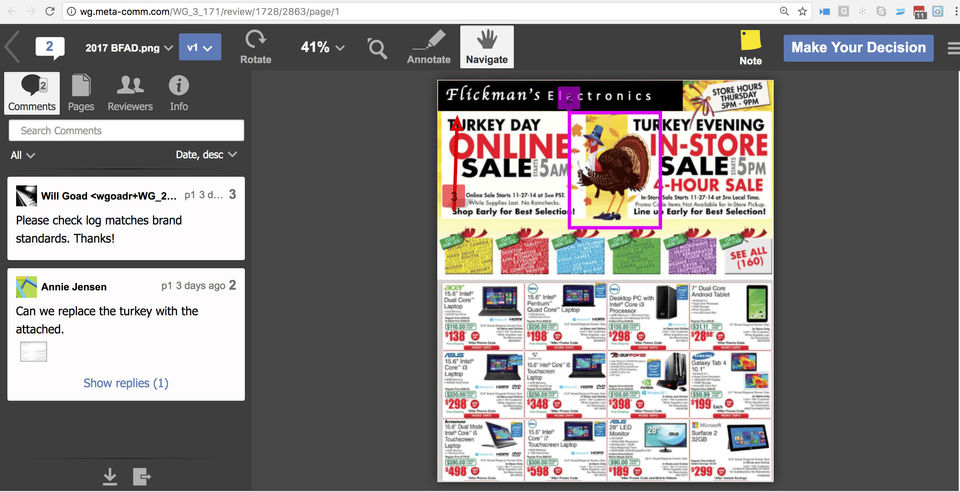This screenshot has height=492, width=960.
Task: Click the grey G extension icon
Action: (844, 11)
